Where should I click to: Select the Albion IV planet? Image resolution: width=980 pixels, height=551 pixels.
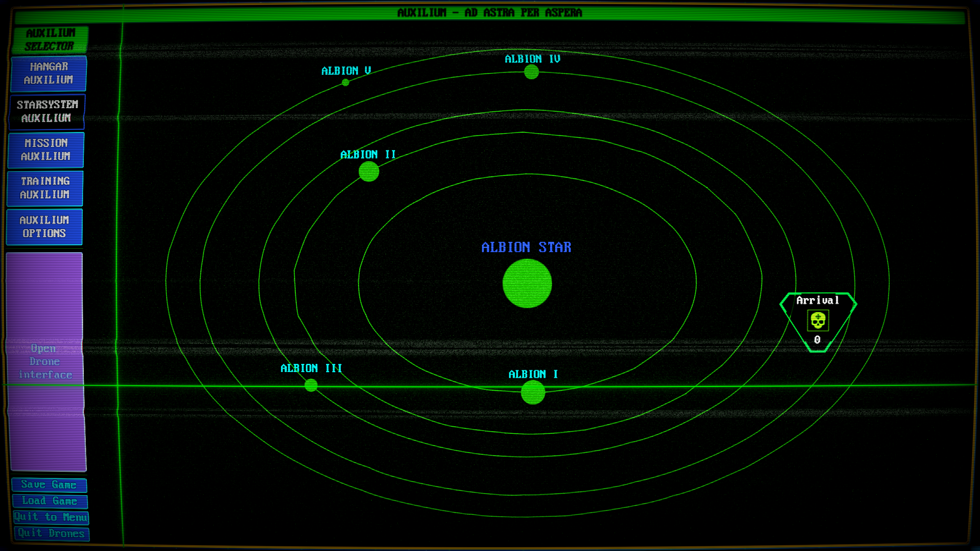point(531,72)
